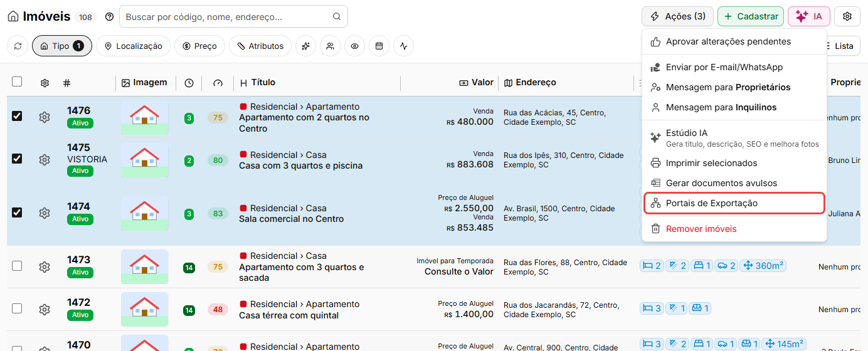Open gear icon for property 1476
Screen dimensions: 868x351
coord(45,117)
